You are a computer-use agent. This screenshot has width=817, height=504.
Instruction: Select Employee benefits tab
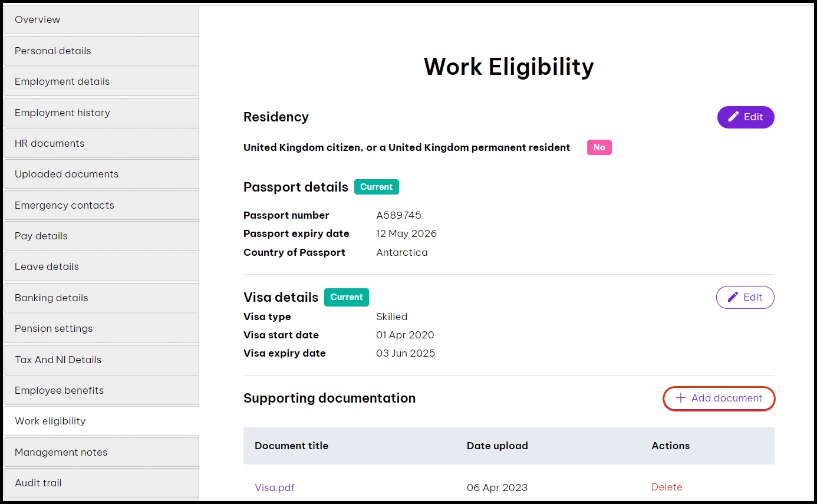(x=101, y=391)
